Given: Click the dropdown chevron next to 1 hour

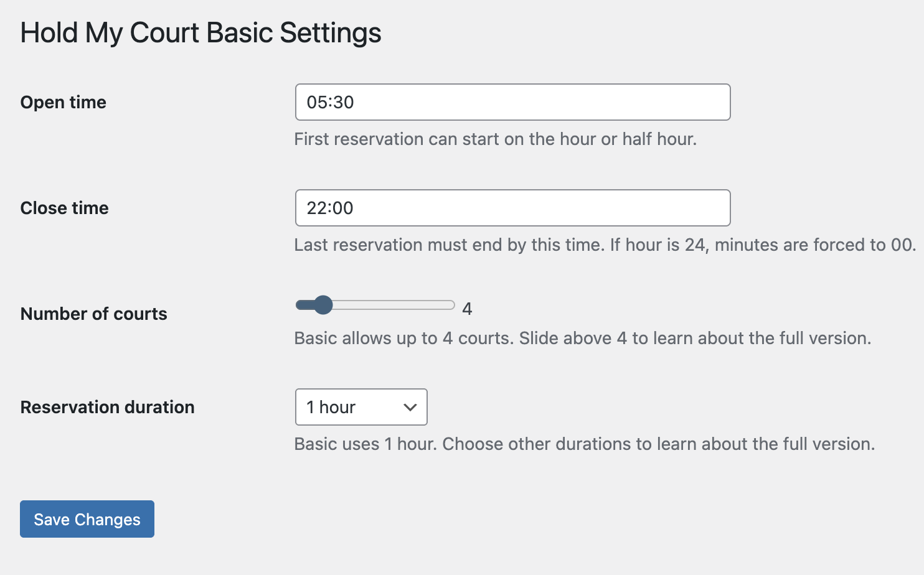Looking at the screenshot, I should click(x=409, y=407).
